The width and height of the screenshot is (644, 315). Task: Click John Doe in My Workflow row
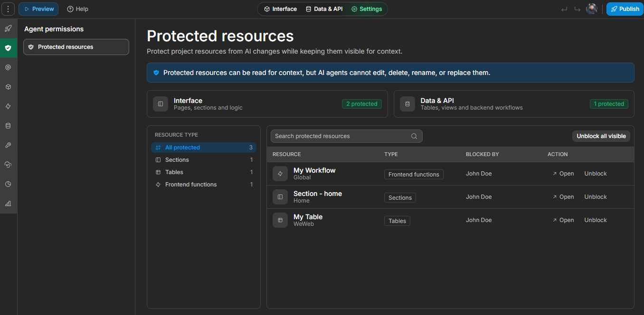[479, 174]
